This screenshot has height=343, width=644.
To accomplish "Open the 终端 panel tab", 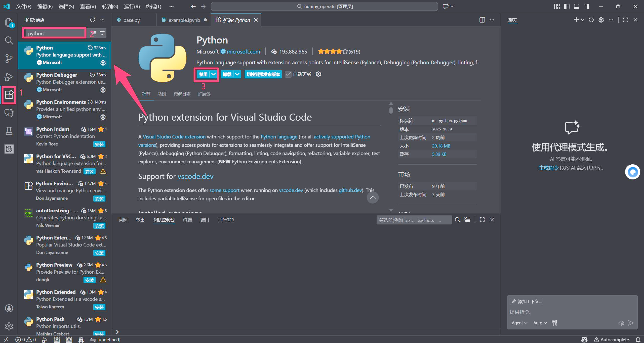I will click(187, 220).
